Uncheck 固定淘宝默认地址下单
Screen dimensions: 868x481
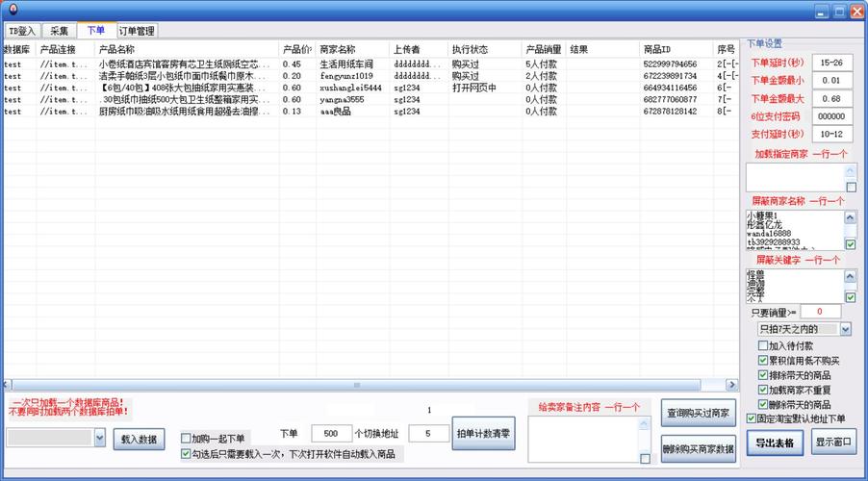coord(753,418)
